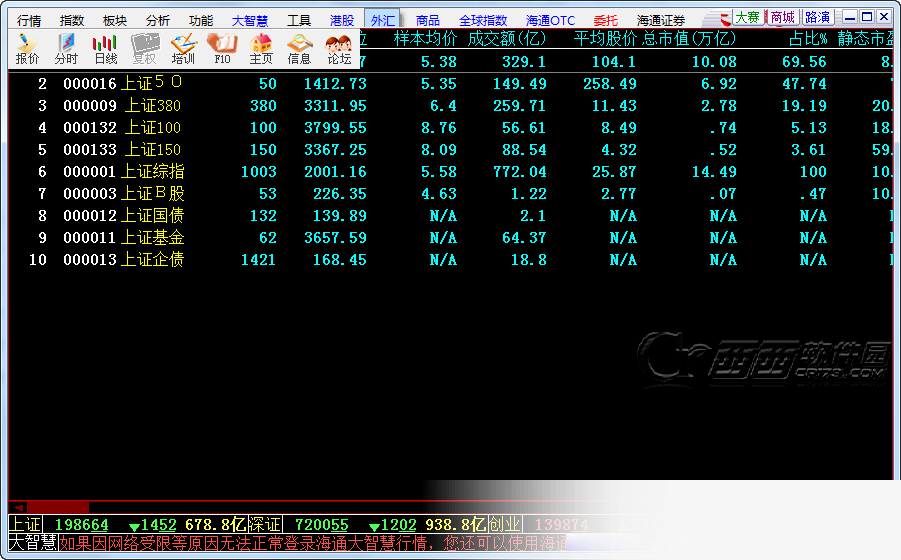Click 上证 index value 198664
901x560 pixels.
pos(81,524)
